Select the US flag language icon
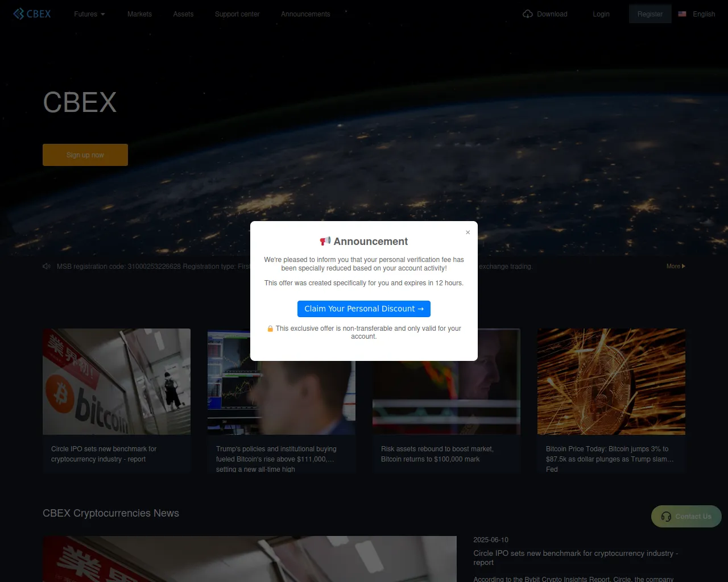 pos(682,14)
